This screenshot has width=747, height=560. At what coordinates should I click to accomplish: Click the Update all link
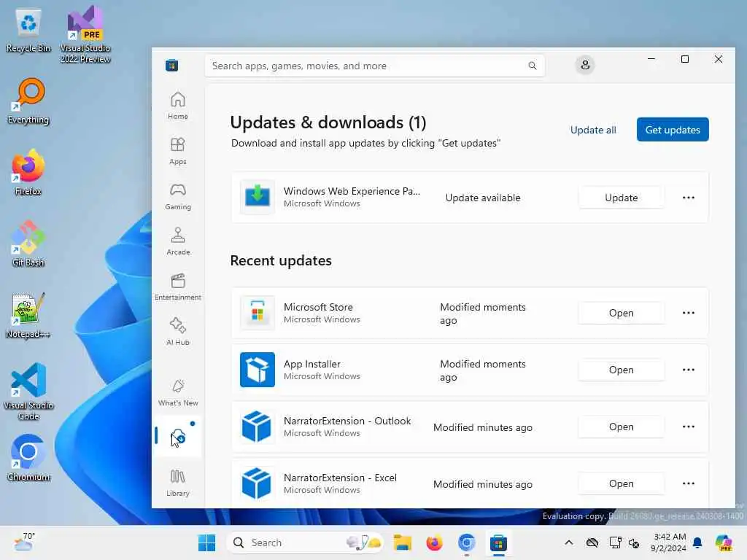(593, 130)
